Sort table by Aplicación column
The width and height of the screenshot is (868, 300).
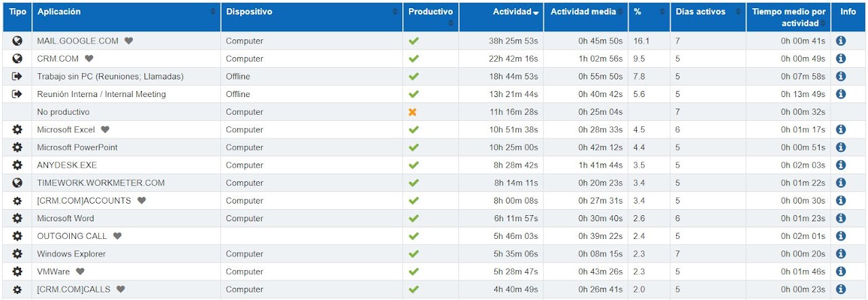pyautogui.click(x=59, y=12)
